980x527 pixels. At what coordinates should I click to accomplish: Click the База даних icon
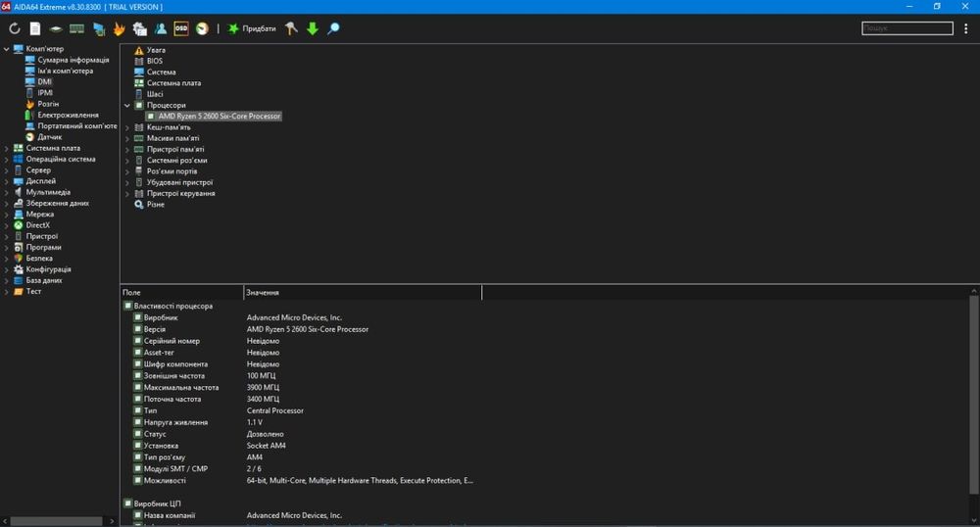(x=18, y=280)
